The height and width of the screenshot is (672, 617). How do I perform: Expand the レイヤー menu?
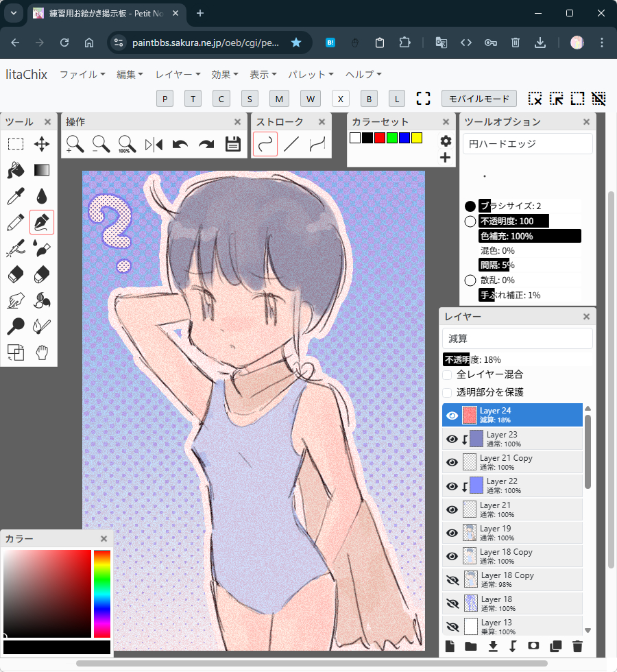click(178, 74)
